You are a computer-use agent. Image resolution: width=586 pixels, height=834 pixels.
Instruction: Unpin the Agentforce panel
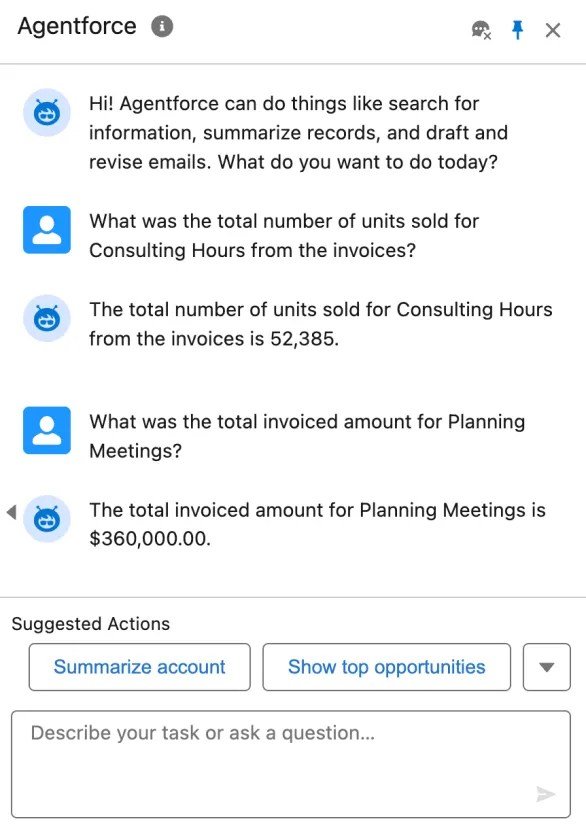(x=516, y=30)
